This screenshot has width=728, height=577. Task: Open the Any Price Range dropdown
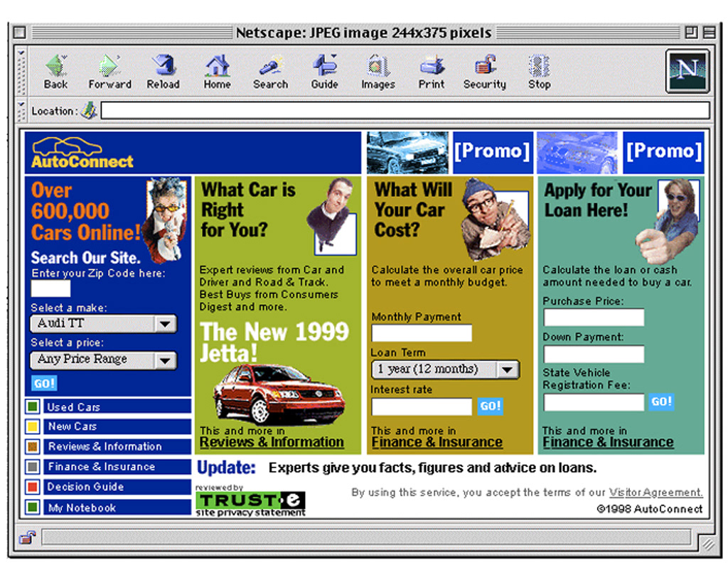(165, 360)
